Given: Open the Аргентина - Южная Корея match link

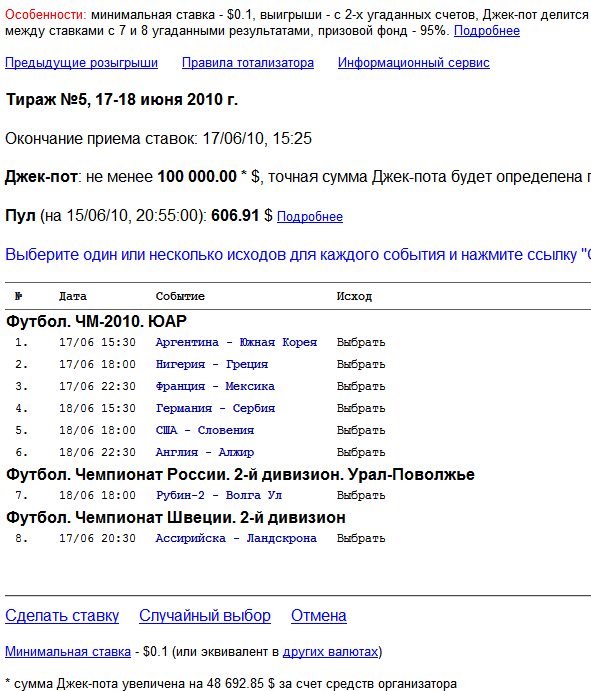Looking at the screenshot, I should pos(236,342).
